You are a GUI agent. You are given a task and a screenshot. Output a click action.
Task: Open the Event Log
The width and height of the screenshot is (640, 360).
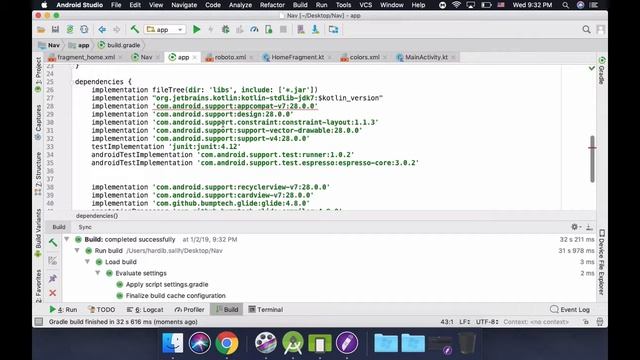[x=570, y=309]
